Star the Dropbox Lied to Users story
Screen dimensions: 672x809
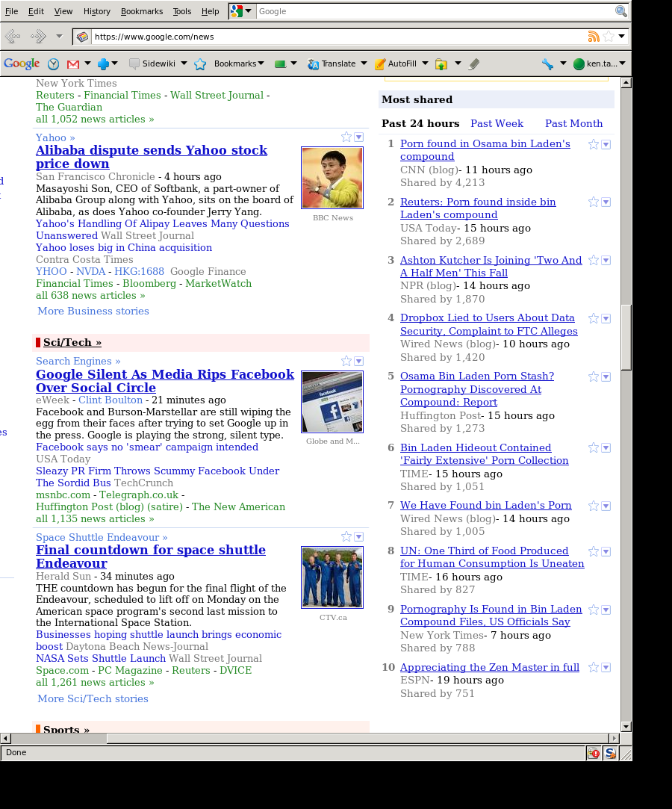(x=594, y=319)
